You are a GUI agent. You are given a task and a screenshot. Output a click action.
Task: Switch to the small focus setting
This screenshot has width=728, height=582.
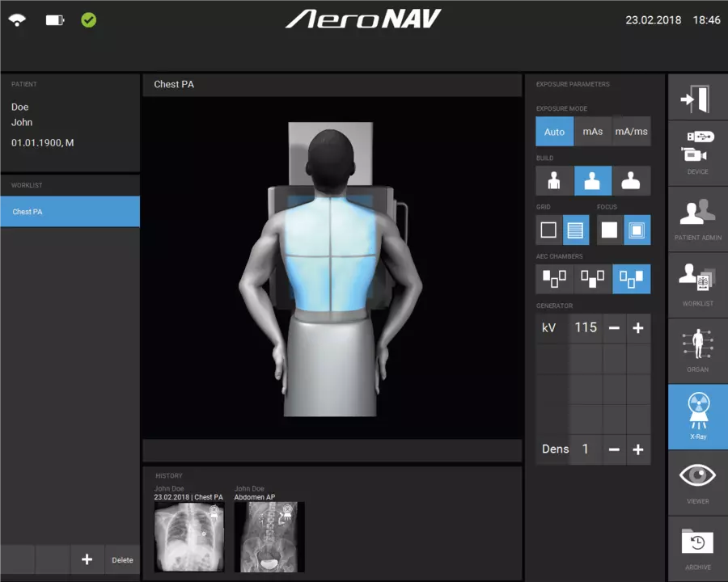609,230
